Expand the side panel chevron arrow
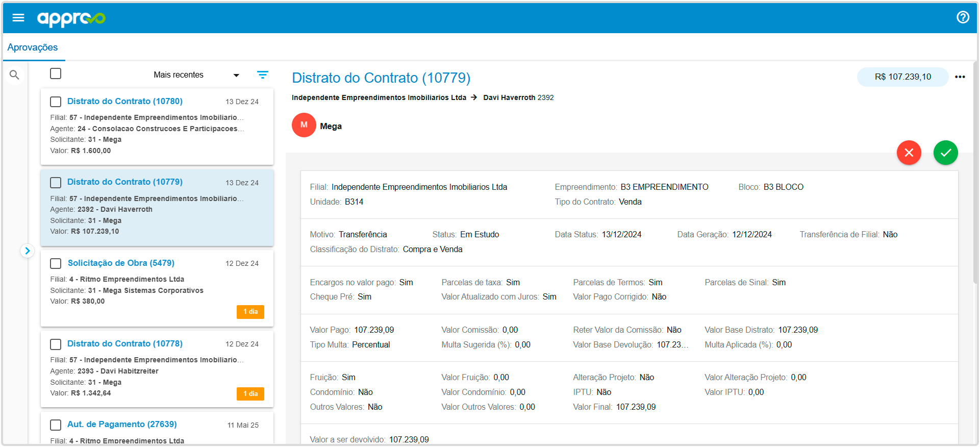 tap(27, 251)
